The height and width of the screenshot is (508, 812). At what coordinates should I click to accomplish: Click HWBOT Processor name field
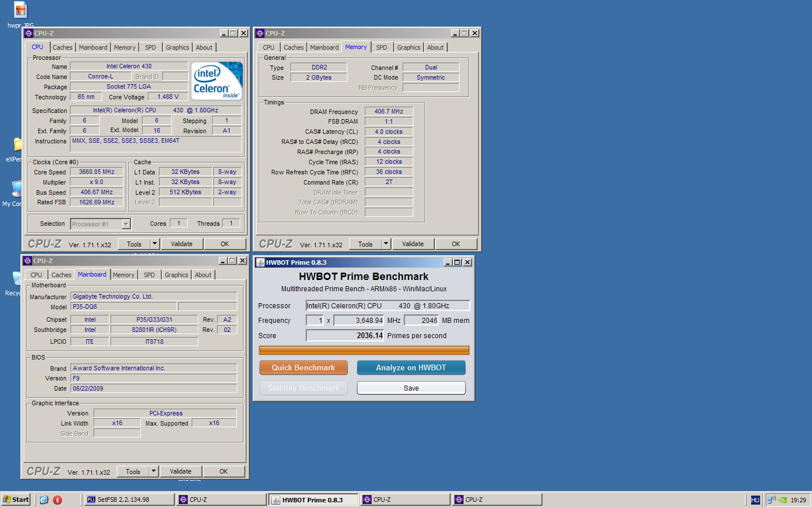388,305
